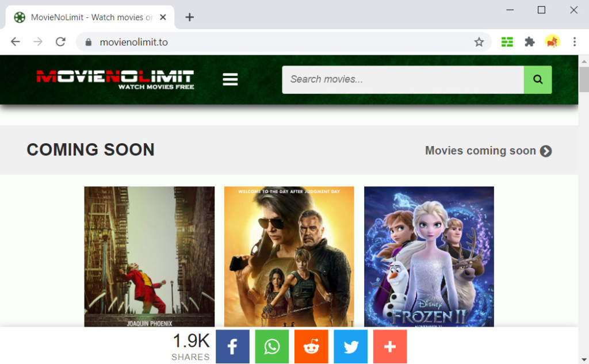
Task: Click the green grid extension icon
Action: [507, 42]
